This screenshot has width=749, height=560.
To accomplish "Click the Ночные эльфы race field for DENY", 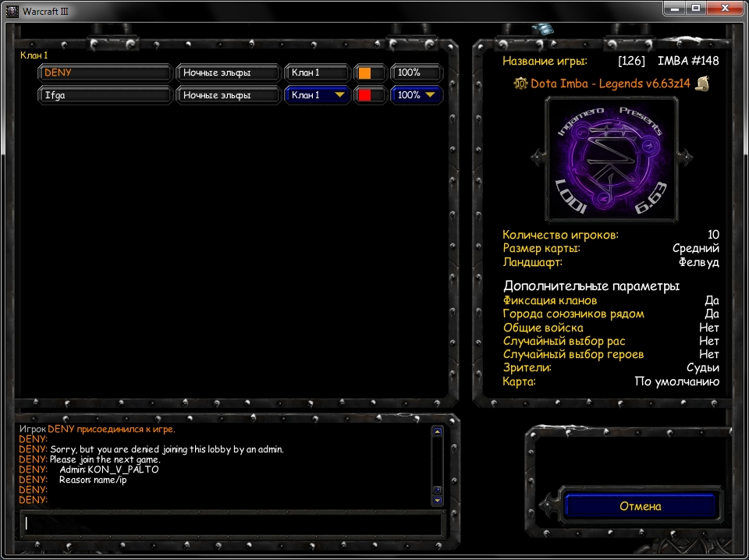I will 228,73.
